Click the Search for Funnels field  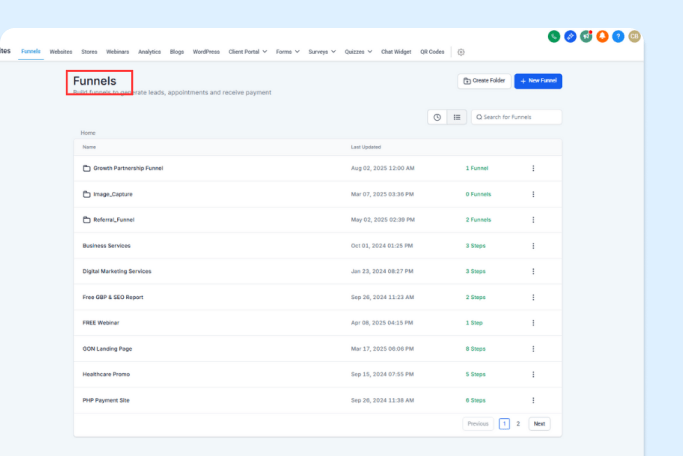click(x=520, y=117)
